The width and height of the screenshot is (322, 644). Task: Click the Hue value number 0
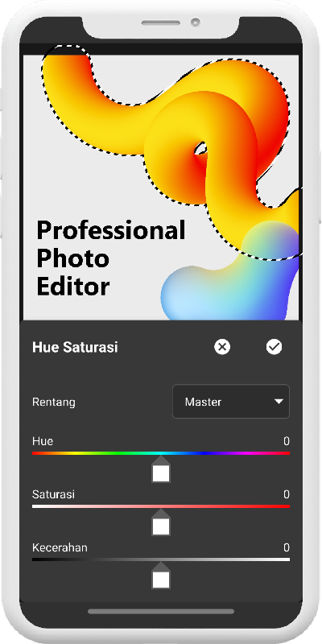coord(287,441)
